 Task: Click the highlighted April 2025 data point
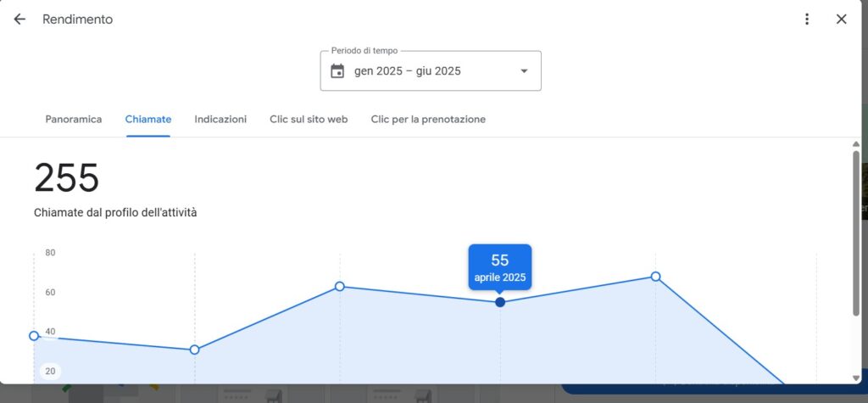point(500,302)
